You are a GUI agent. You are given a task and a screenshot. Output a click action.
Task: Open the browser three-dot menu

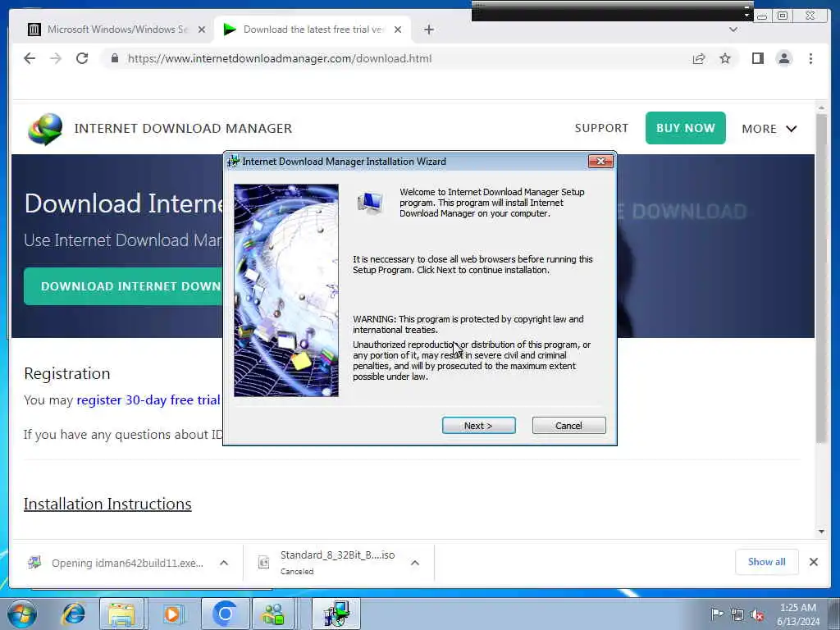pos(810,58)
